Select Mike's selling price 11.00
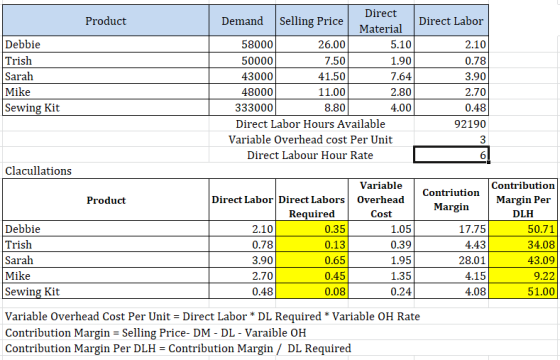Image resolution: width=560 pixels, height=360 pixels. (x=312, y=92)
